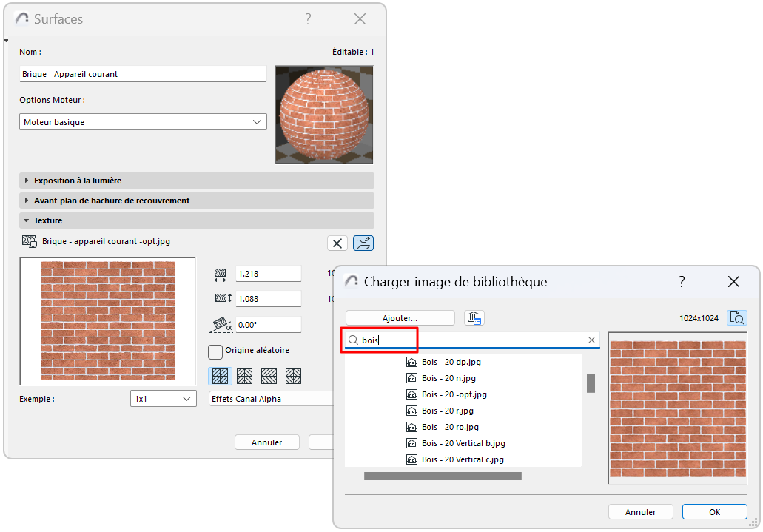The image size is (763, 532).
Task: Click Annuler in Charger image dialog
Action: click(x=640, y=512)
